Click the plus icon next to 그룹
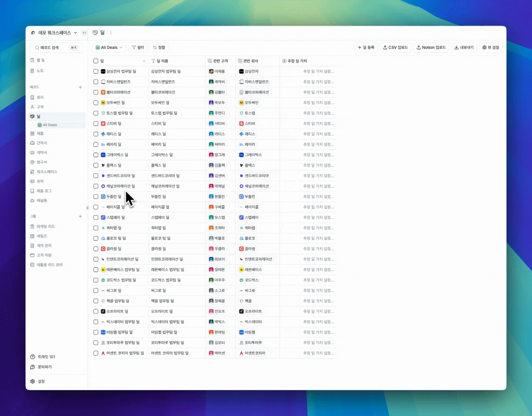This screenshot has height=416, width=532. pos(80,216)
